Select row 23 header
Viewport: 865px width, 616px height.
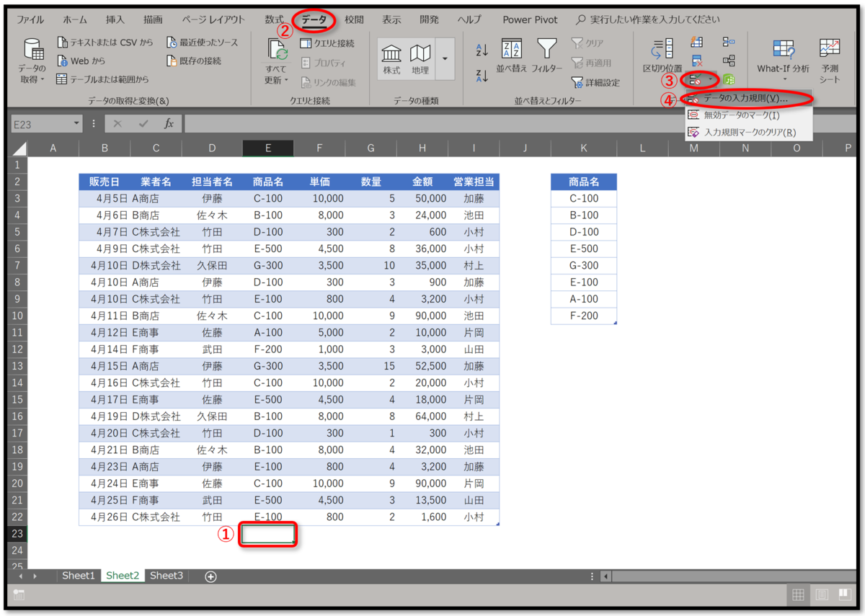coord(18,534)
